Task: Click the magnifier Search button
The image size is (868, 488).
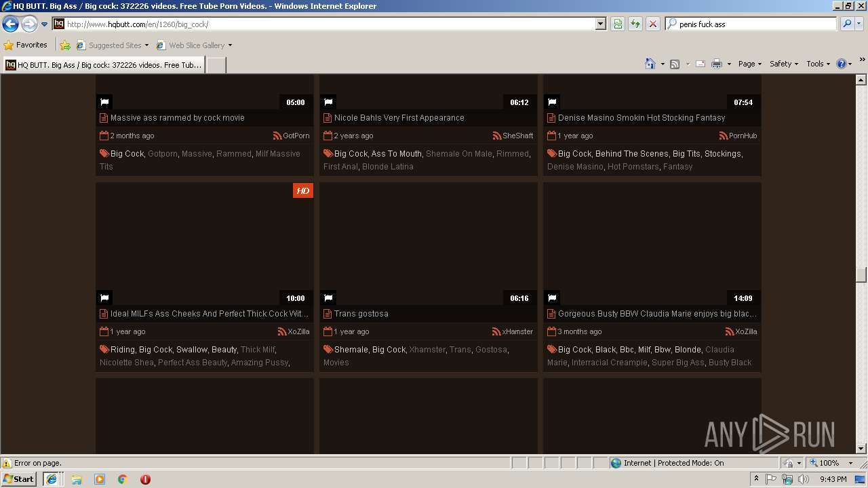Action: point(847,24)
